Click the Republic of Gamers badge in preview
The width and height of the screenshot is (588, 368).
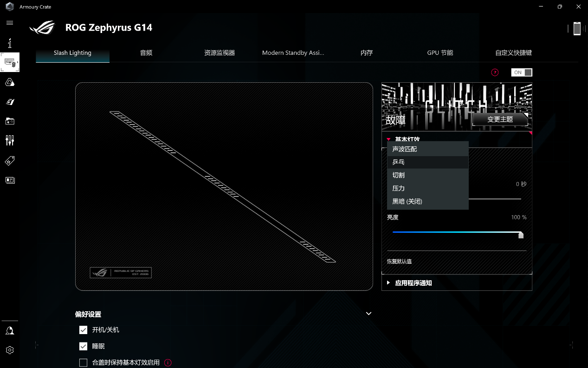[121, 273]
